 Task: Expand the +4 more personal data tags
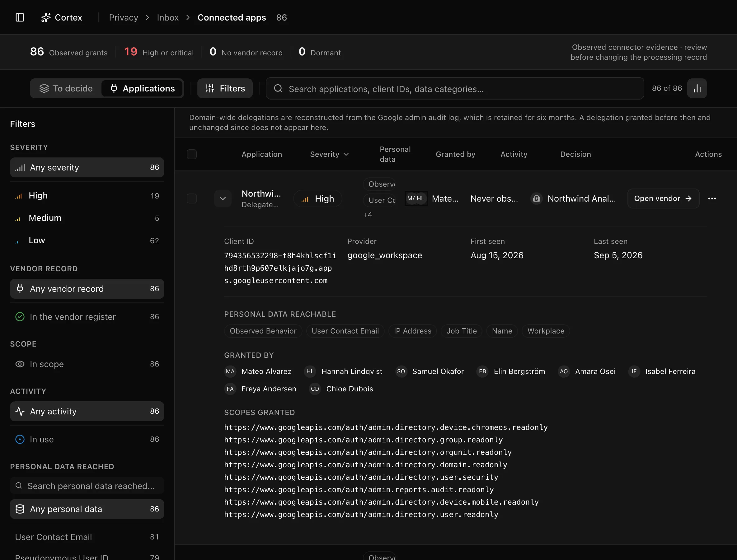click(368, 215)
